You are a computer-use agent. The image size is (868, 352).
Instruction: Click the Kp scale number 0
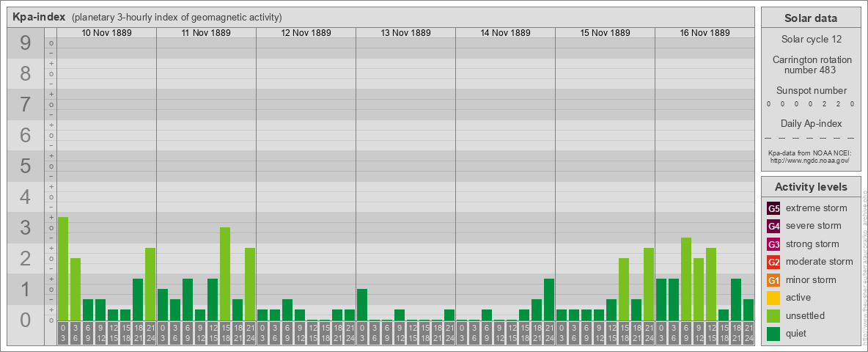[25, 320]
